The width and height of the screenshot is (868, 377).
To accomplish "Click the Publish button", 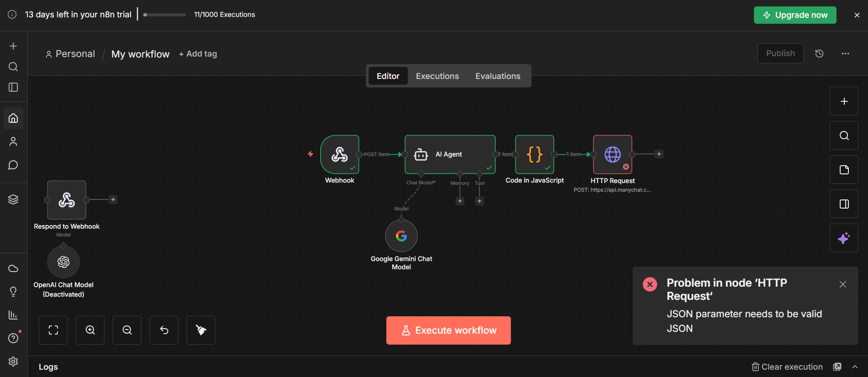I will tap(780, 53).
